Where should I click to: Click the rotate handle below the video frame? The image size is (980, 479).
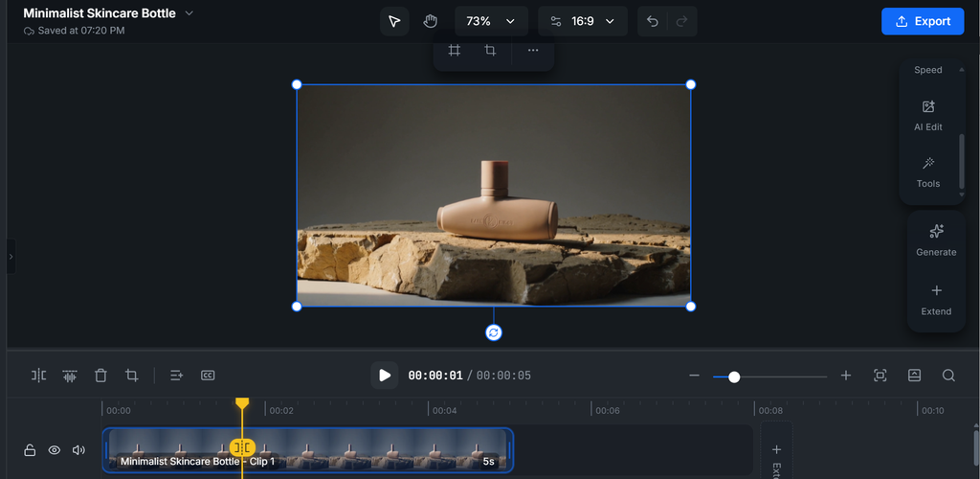[x=494, y=332]
